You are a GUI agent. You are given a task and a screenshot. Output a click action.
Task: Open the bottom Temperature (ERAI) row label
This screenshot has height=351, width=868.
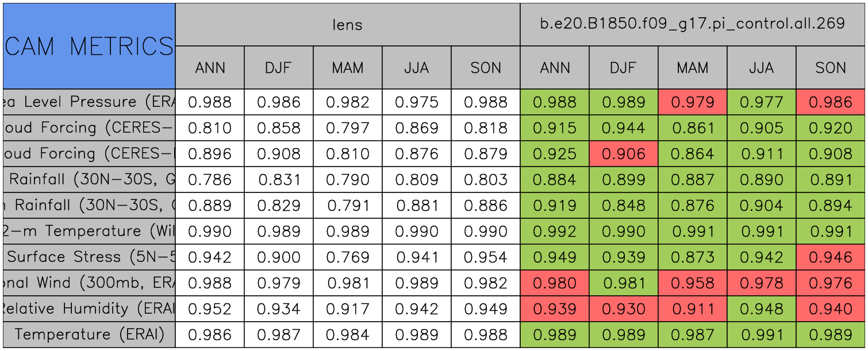[89, 335]
